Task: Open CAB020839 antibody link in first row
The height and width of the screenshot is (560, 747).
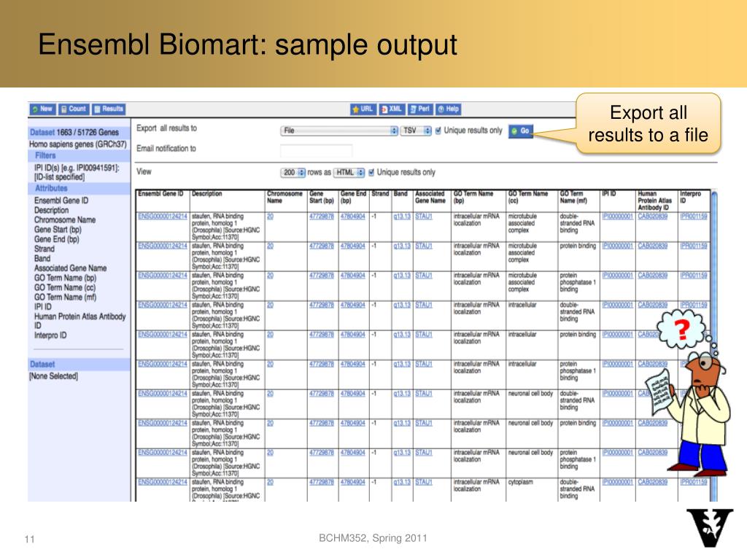Action: (x=653, y=217)
